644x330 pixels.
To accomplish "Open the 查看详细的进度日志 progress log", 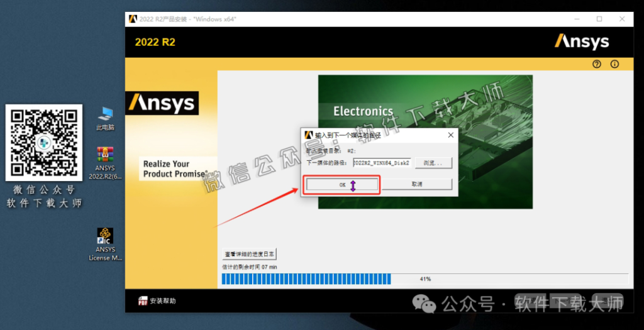I will [x=249, y=254].
